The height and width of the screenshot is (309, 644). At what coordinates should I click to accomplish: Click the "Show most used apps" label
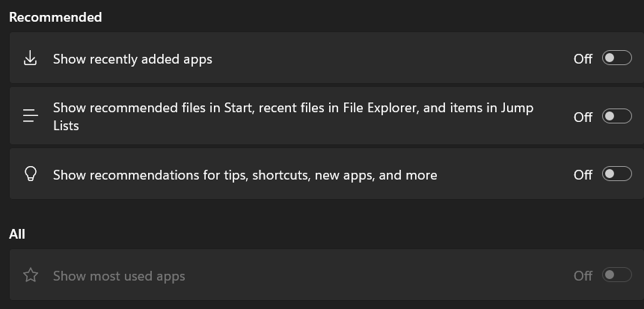(119, 276)
